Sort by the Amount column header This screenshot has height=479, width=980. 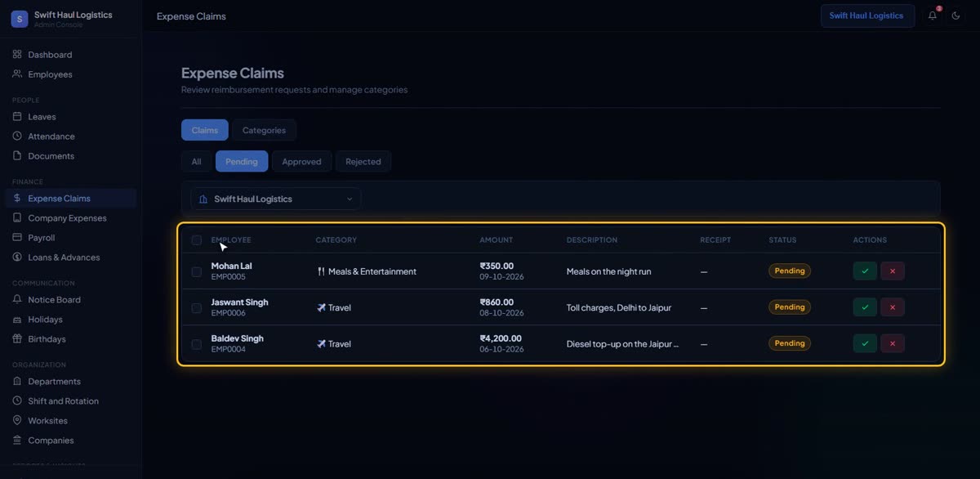coord(497,240)
